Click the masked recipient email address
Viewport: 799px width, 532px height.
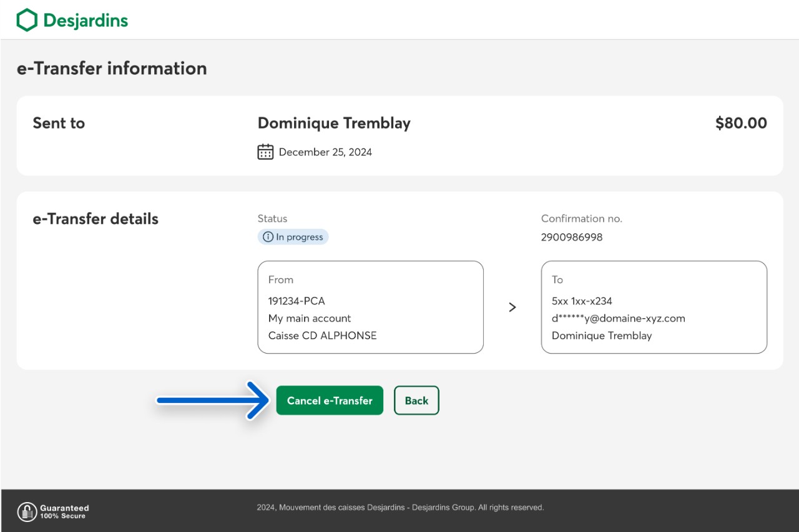(x=618, y=318)
